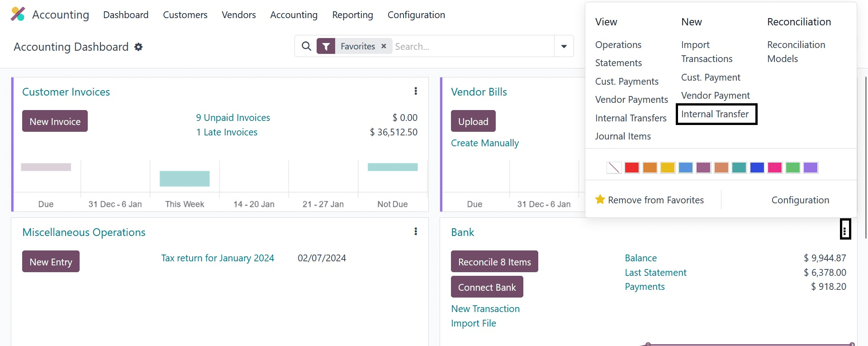Open the Last Statement link
This screenshot has width=868, height=346.
point(655,273)
